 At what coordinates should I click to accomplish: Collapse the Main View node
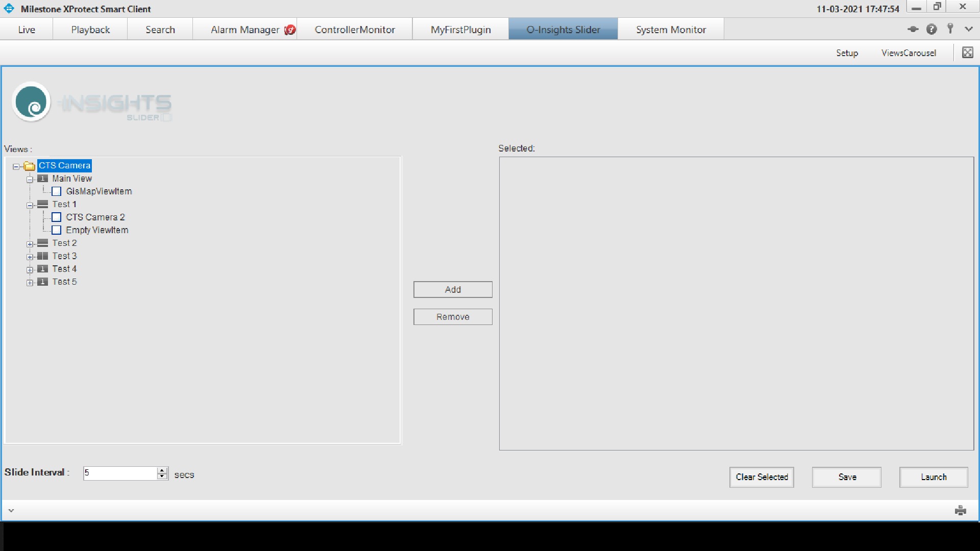pyautogui.click(x=30, y=179)
